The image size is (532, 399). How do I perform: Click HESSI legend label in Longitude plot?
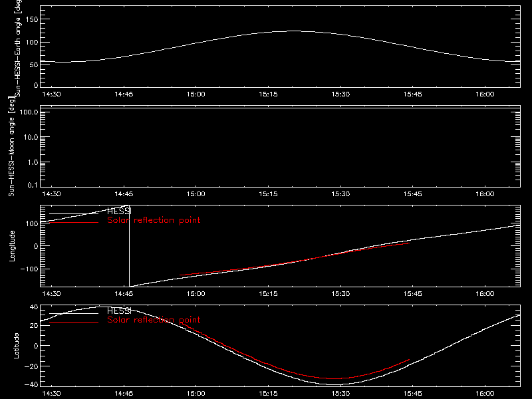click(119, 211)
